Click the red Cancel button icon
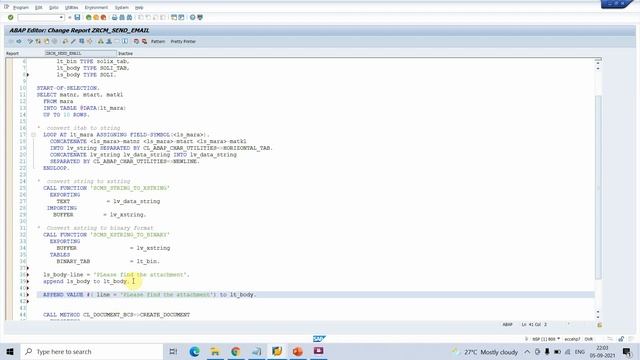Viewport: 640px width, 360px height. 103,18
